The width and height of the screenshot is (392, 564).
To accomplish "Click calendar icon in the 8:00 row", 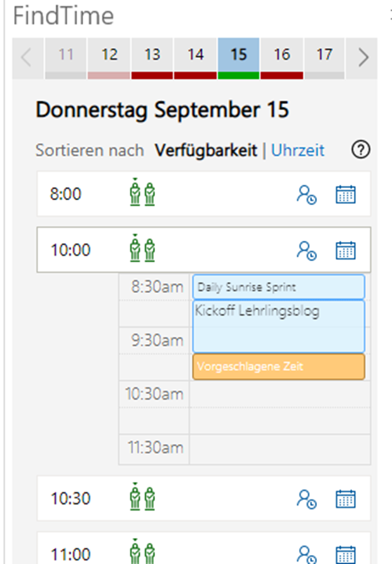I will [x=346, y=194].
